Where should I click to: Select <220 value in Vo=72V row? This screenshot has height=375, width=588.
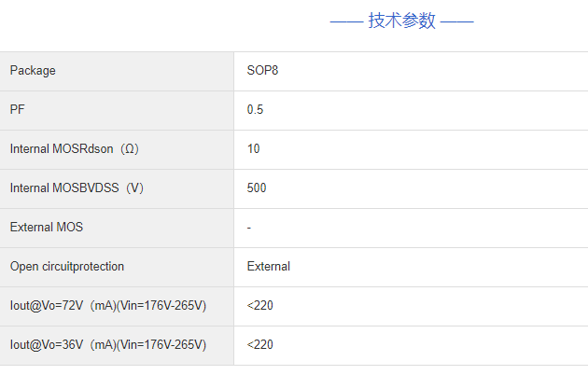(260, 306)
